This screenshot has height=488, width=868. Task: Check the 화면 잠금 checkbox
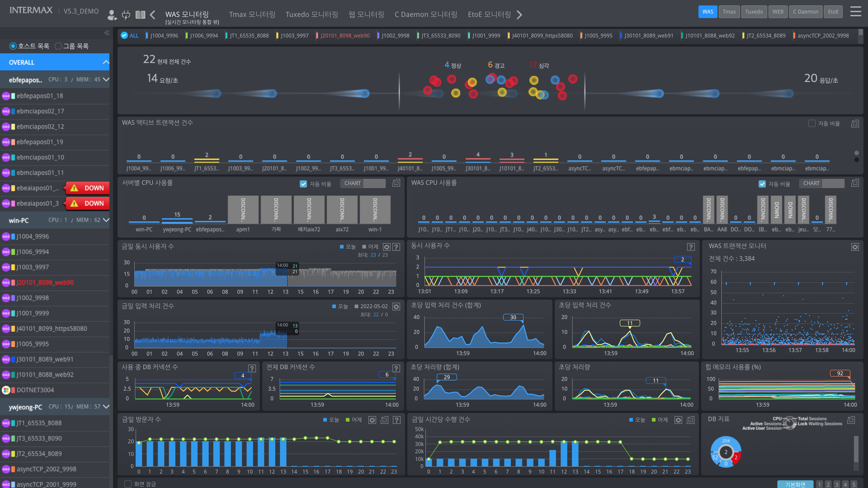pyautogui.click(x=128, y=484)
